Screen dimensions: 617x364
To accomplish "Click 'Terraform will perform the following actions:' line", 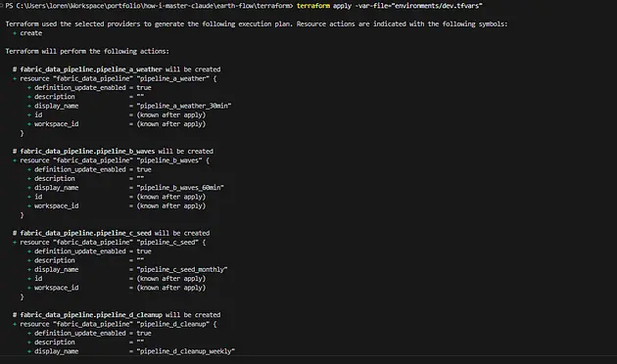I will [x=87, y=51].
